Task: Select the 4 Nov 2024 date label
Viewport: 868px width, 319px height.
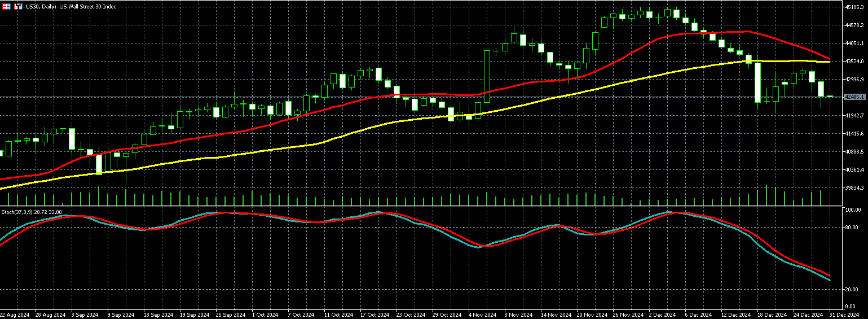Action: (482, 314)
